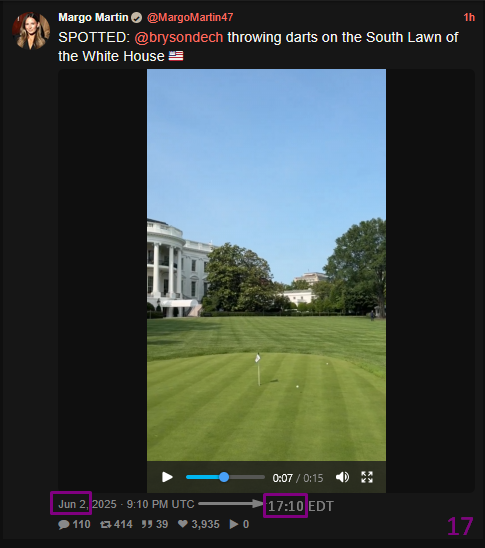Click the 0:07 / 0:15 time display

(x=298, y=478)
